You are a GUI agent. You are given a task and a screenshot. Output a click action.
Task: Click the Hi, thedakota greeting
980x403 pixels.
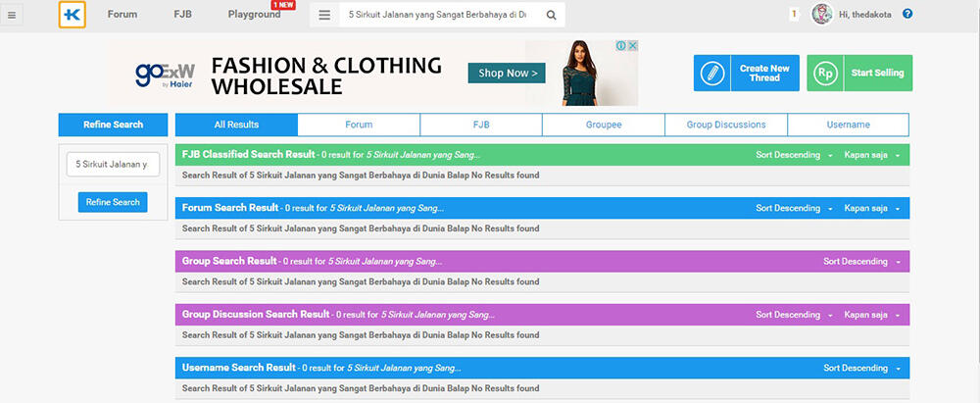[865, 14]
